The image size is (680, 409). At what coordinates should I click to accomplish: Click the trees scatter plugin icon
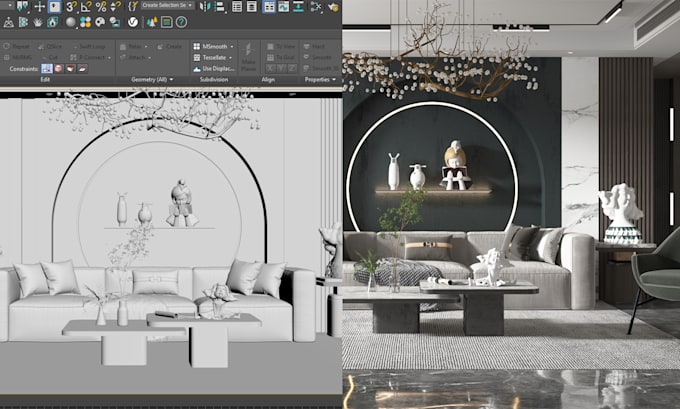[152, 22]
